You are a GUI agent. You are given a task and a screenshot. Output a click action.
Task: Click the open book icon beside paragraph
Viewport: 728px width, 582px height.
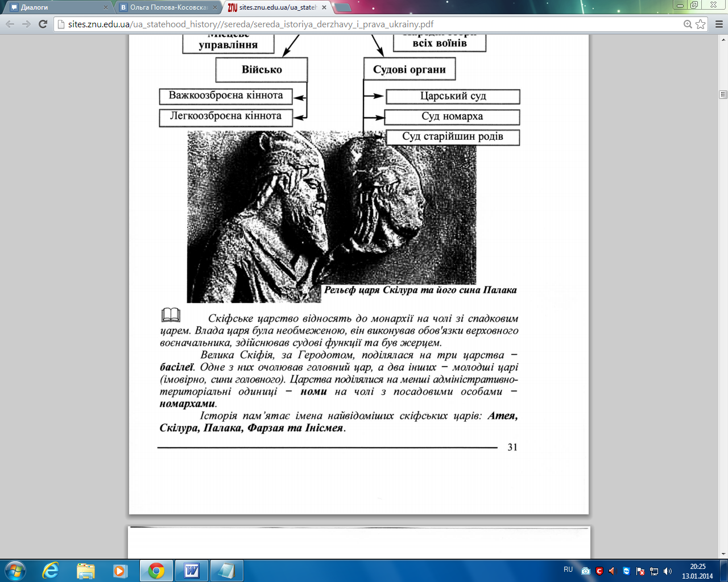[x=171, y=315]
